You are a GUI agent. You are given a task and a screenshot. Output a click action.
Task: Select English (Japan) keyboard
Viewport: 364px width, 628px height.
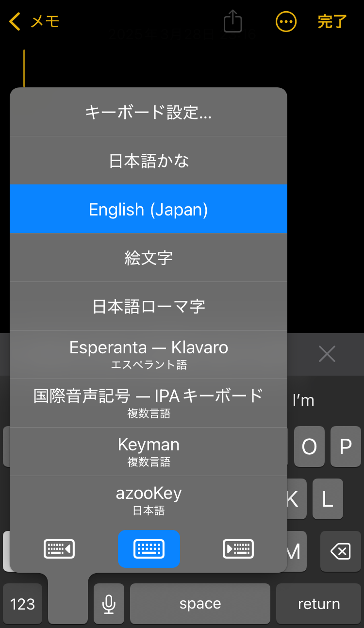[149, 209]
